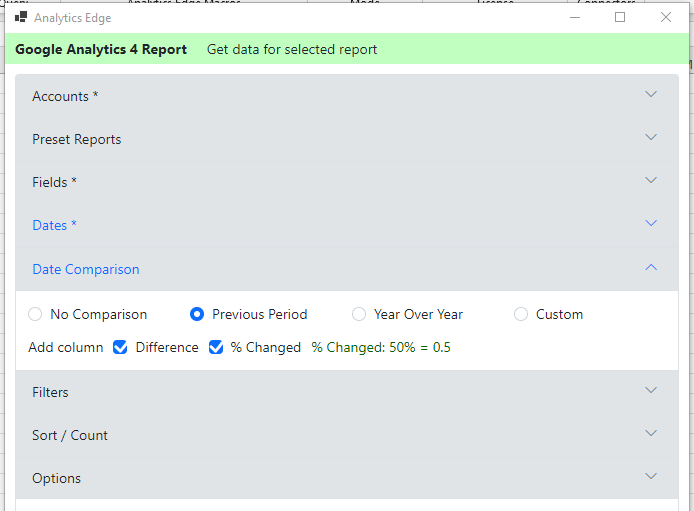This screenshot has height=511, width=694.
Task: Uncheck the Difference column checkbox
Action: [120, 347]
